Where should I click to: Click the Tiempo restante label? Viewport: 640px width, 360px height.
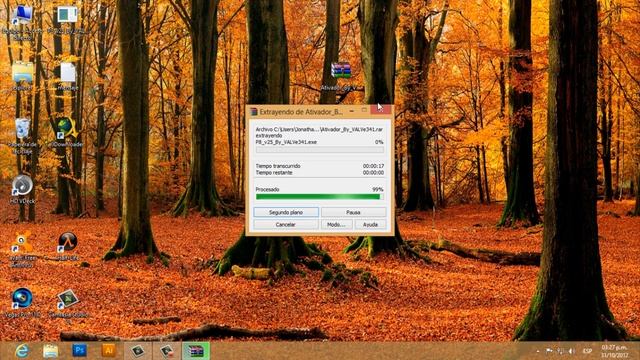point(274,173)
